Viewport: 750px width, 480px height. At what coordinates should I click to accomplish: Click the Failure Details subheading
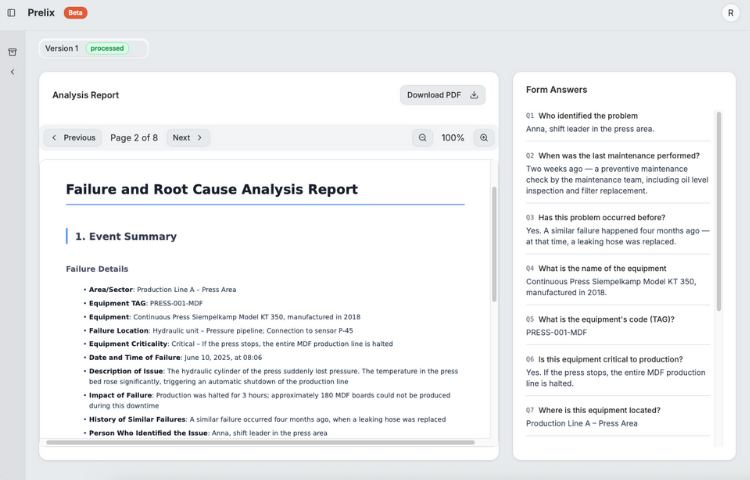[x=97, y=269]
